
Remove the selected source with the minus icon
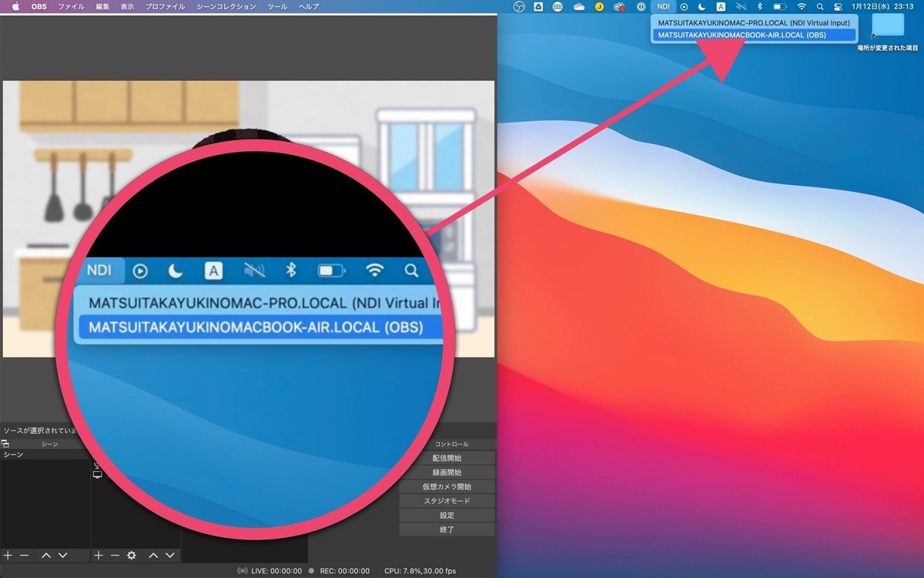coord(115,555)
